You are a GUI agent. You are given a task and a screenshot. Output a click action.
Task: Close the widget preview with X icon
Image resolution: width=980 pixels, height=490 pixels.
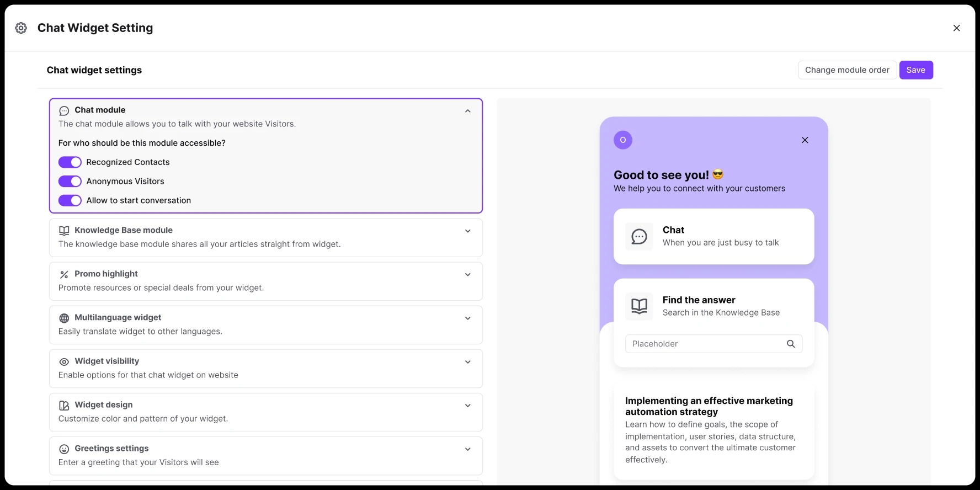[x=805, y=140]
